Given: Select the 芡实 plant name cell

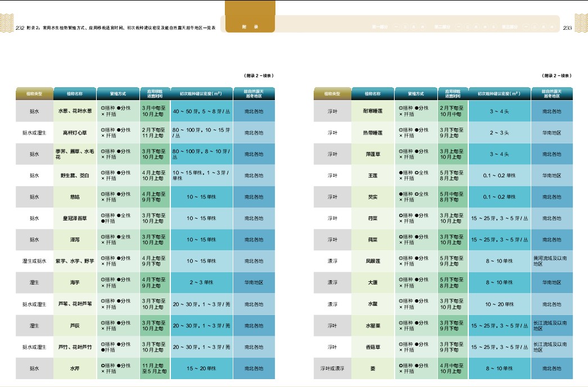Looking at the screenshot, I should (372, 197).
